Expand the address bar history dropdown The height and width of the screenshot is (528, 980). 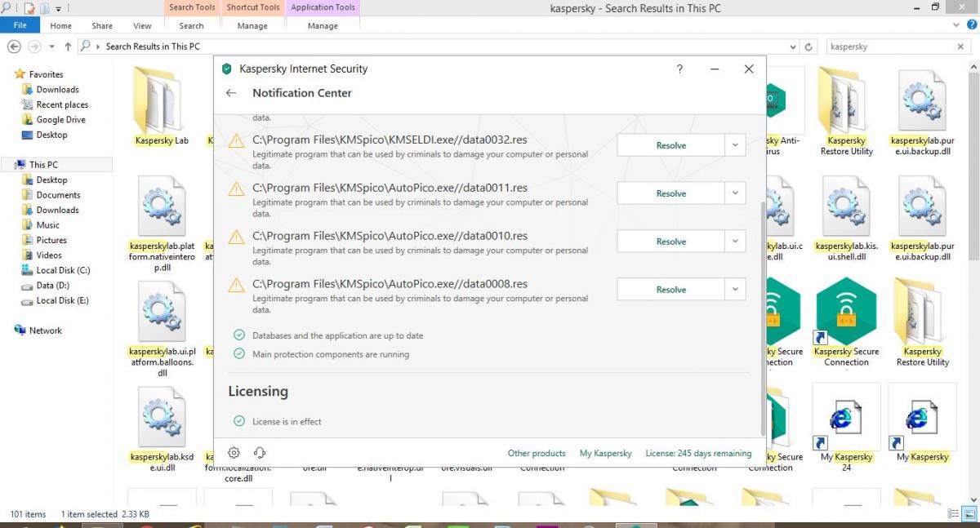coord(795,47)
